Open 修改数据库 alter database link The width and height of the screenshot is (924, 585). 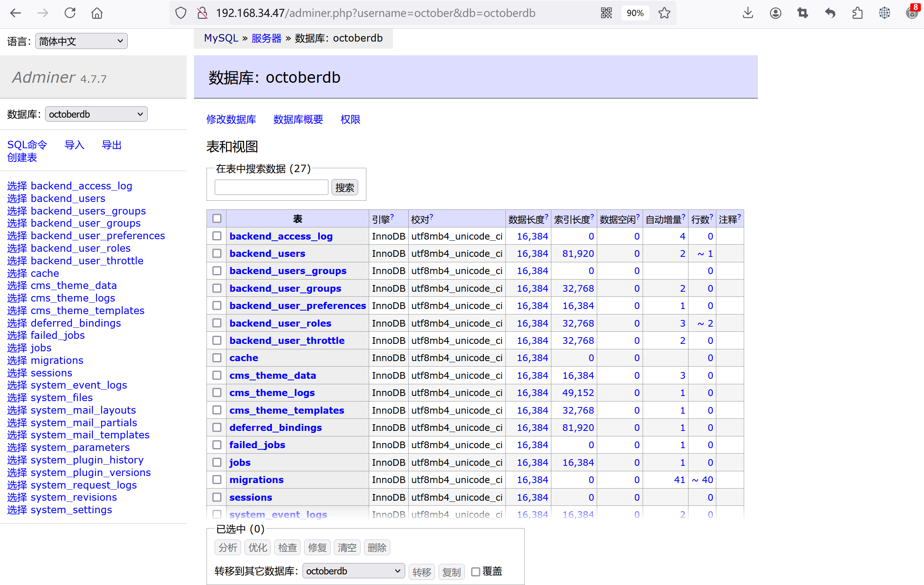point(231,119)
